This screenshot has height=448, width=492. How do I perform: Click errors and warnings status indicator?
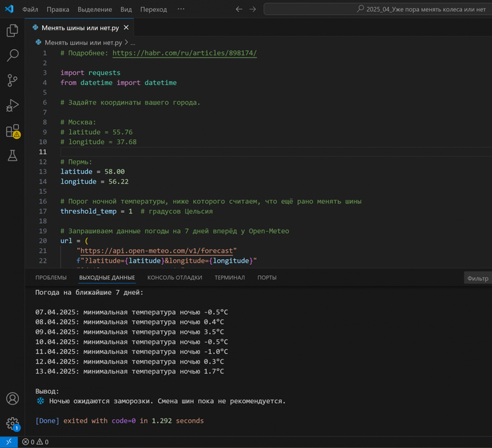coord(35,442)
